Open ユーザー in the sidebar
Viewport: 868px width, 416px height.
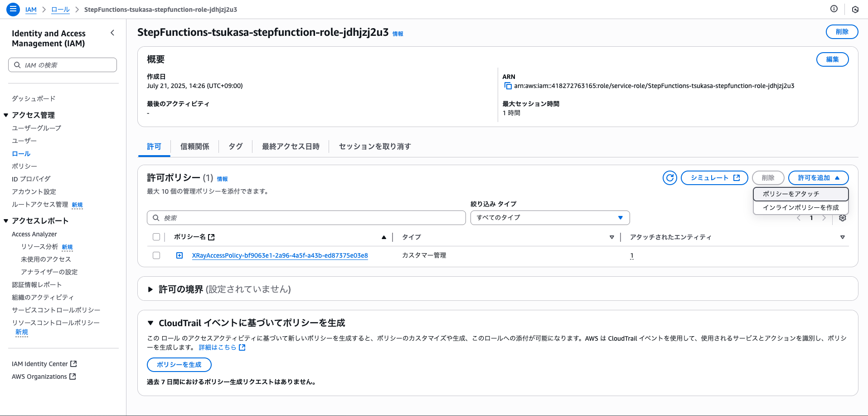point(24,141)
